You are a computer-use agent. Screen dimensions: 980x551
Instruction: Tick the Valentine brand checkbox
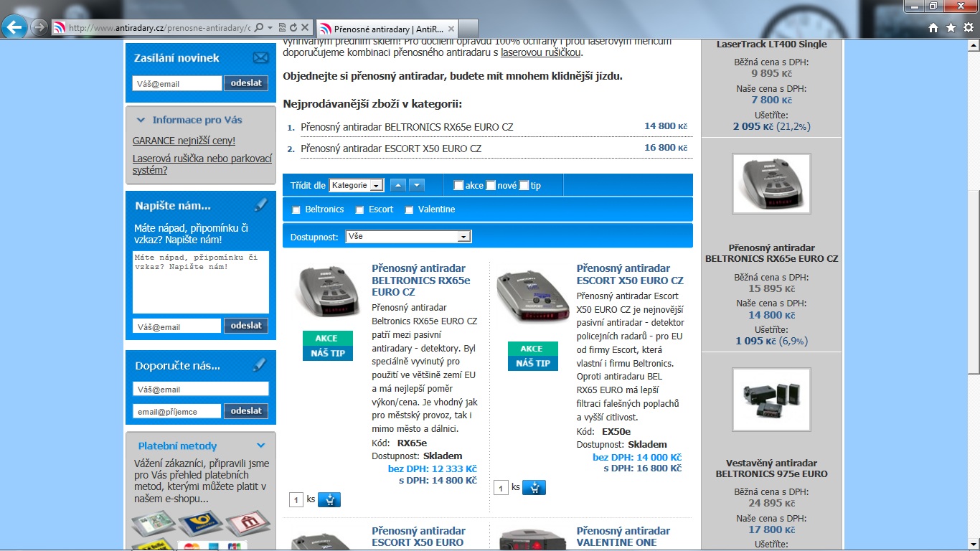click(409, 210)
